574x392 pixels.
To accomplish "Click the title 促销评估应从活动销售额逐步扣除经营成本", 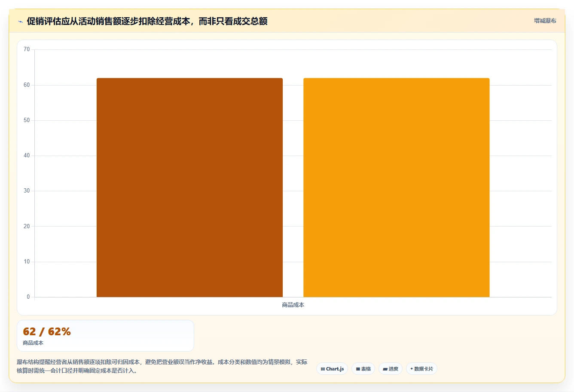I will click(147, 21).
